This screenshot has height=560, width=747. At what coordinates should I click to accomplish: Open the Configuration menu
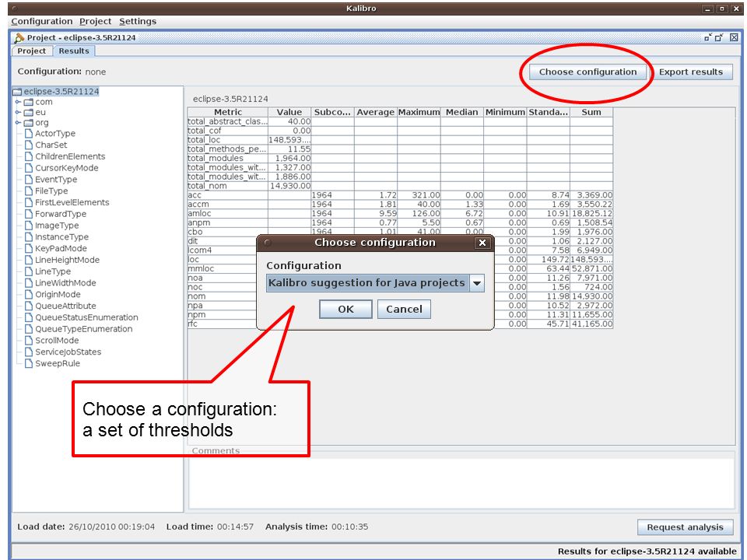42,22
